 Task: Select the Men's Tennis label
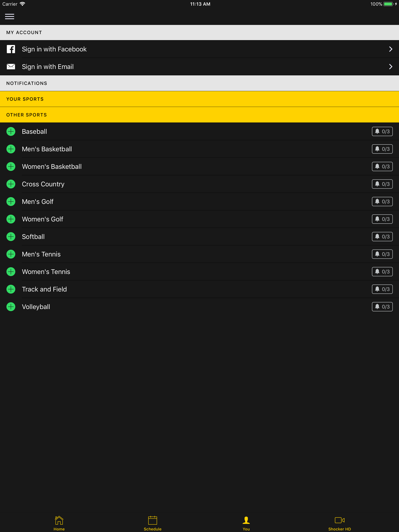click(x=41, y=254)
